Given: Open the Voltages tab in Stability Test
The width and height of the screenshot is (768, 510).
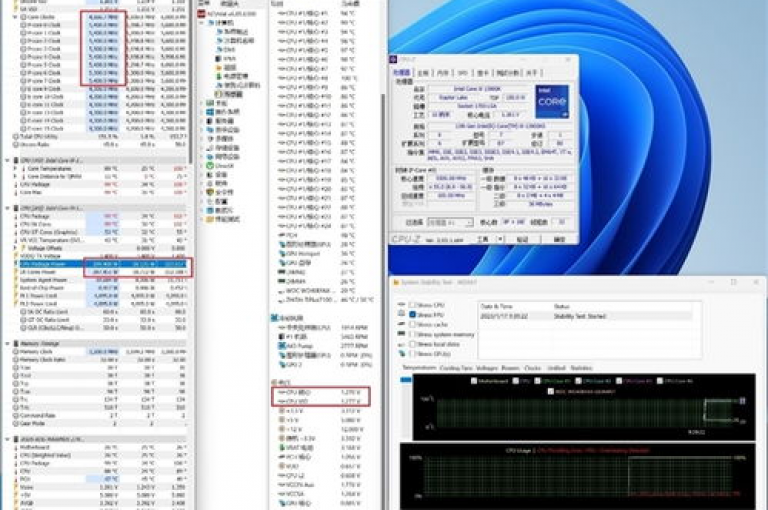Looking at the screenshot, I should 486,368.
